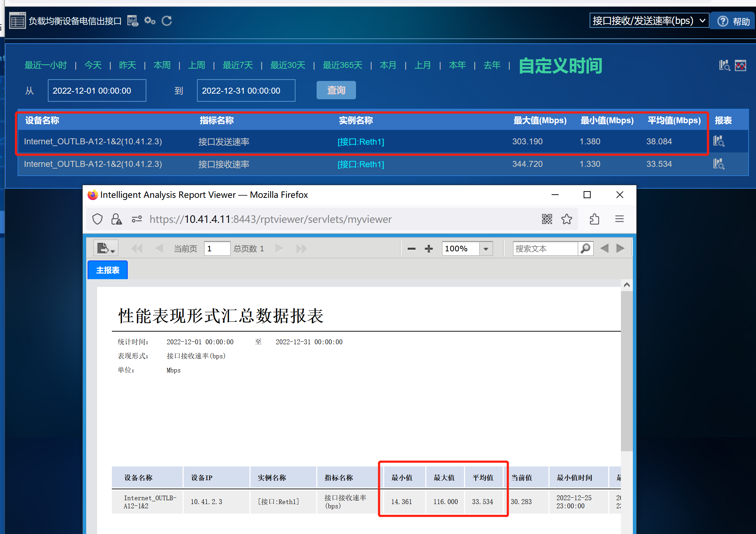This screenshot has height=534, width=756.
Task: Open the Firefox hamburger menu
Action: tap(619, 219)
